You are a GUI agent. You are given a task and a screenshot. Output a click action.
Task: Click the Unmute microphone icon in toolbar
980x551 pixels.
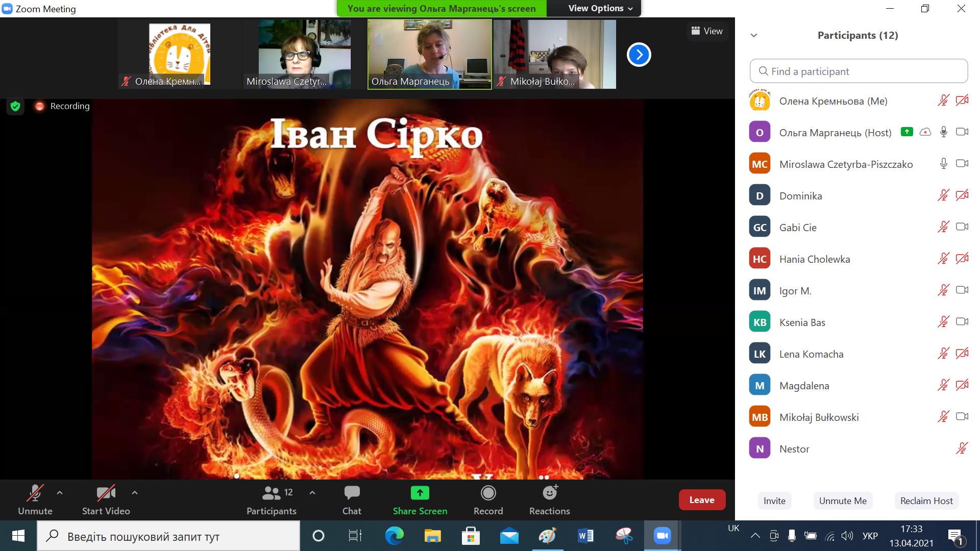click(x=35, y=493)
